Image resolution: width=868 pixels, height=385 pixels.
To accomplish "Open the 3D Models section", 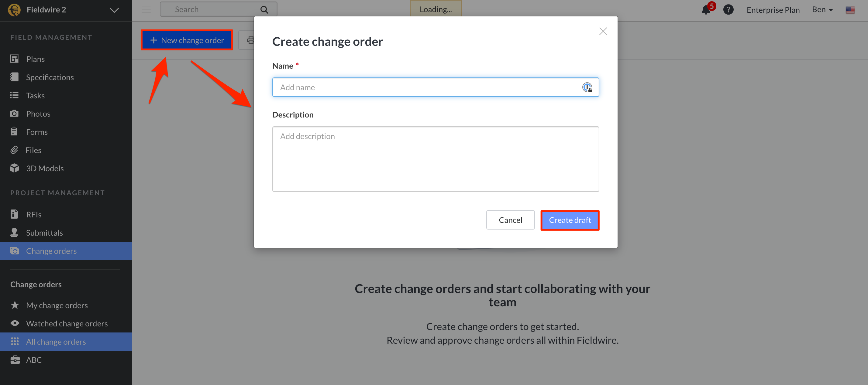I will 45,168.
